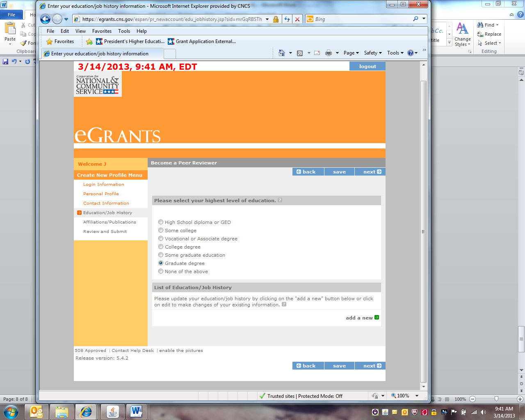
Task: Click the Home icon in IE command bar
Action: tap(281, 53)
